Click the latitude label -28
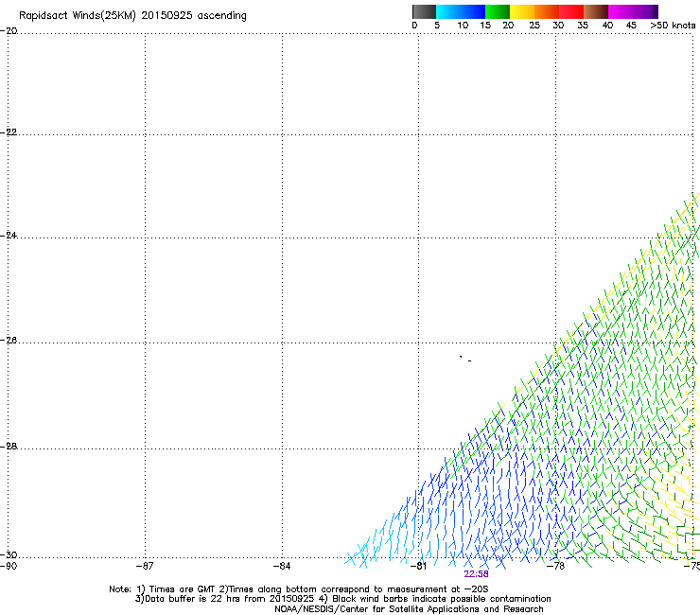The image size is (700, 615). coord(9,447)
